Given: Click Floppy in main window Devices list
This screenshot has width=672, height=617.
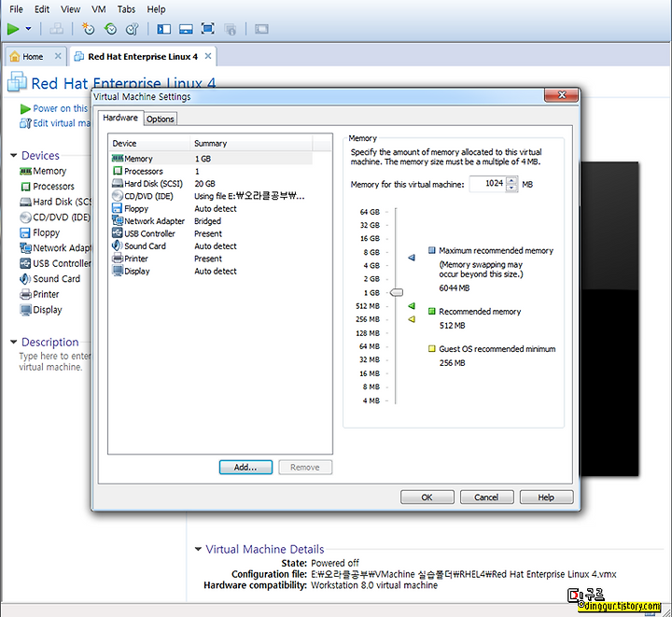Looking at the screenshot, I should click(x=40, y=232).
